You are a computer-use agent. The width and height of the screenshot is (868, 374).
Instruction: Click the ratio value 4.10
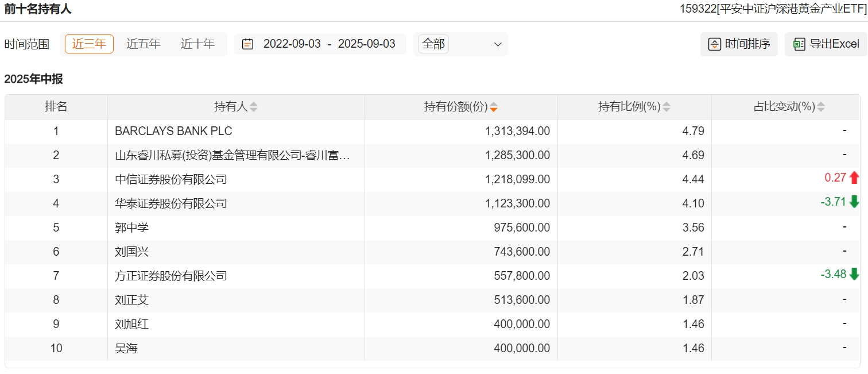pos(694,203)
